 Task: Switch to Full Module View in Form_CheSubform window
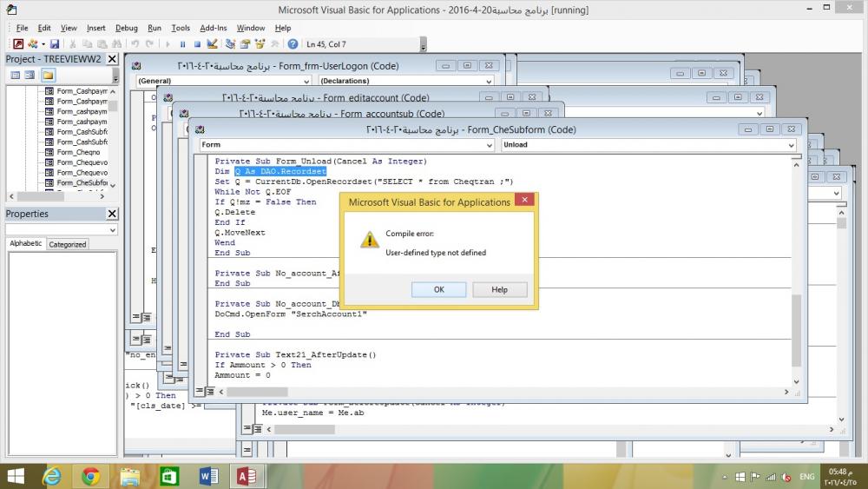click(x=210, y=391)
